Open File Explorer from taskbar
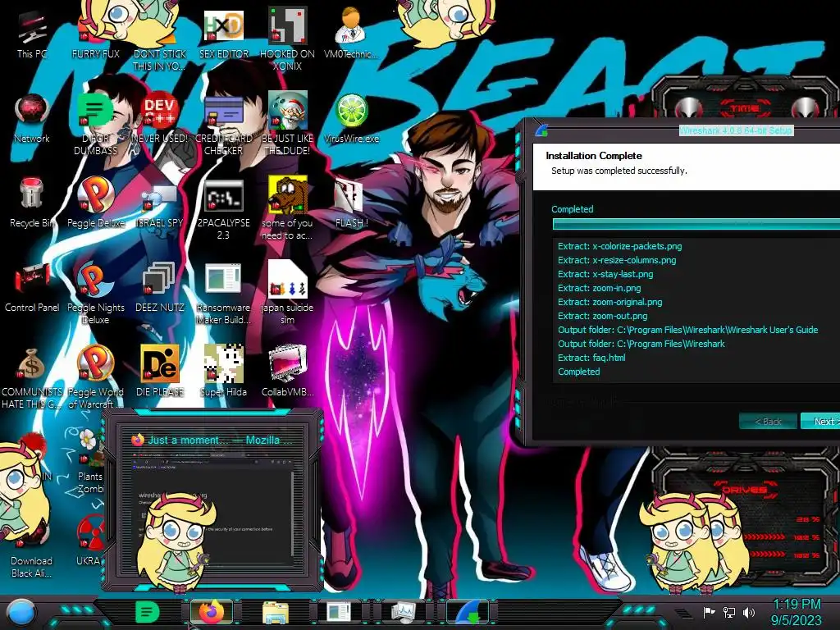Viewport: 840px width, 630px height. [x=276, y=612]
